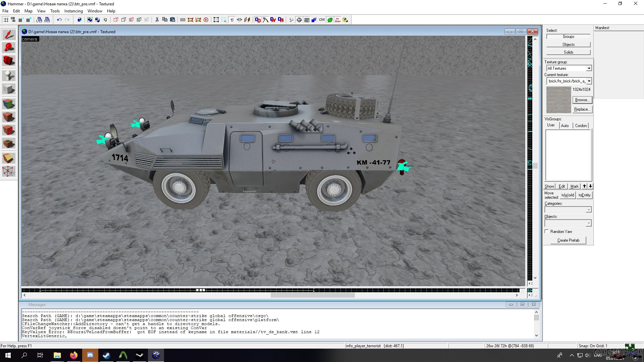The height and width of the screenshot is (362, 644).
Task: Pick the Overlay tool
Action: [x=9, y=143]
